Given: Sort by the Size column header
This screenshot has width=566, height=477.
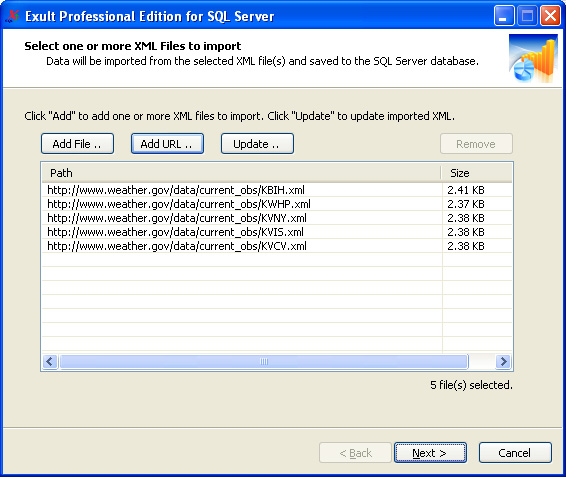Looking at the screenshot, I should click(477, 173).
